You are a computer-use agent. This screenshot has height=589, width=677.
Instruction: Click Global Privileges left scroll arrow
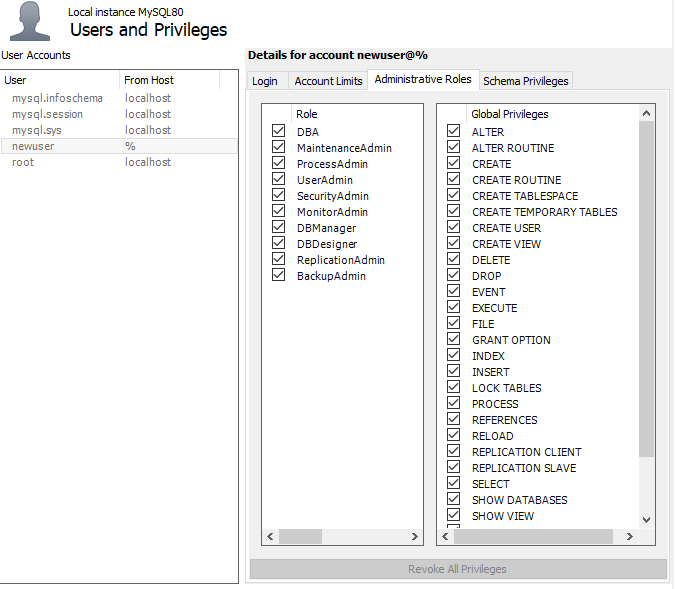(446, 536)
